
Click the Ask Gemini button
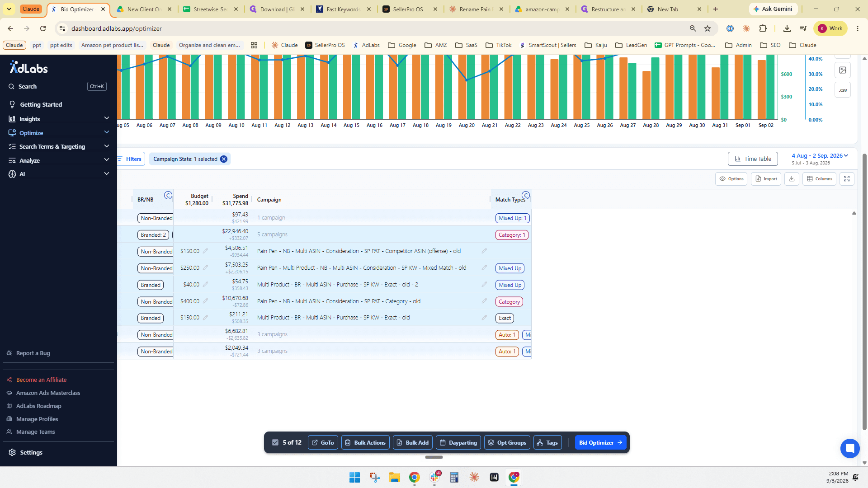[x=773, y=9]
